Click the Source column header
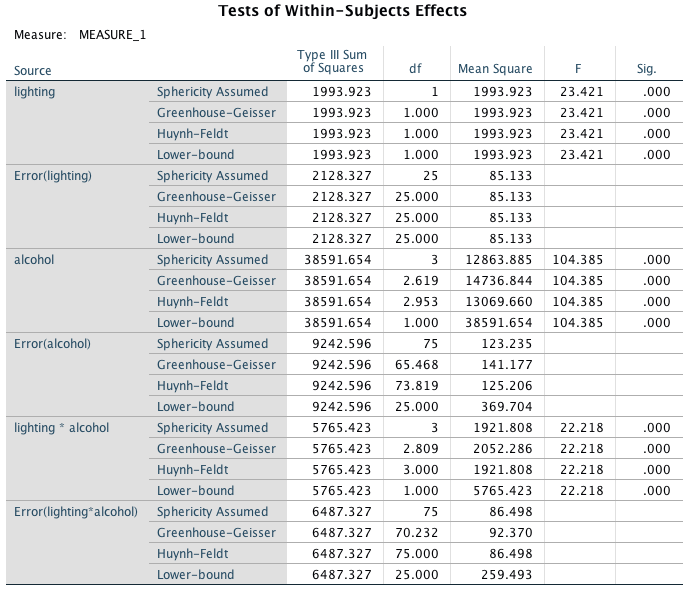Viewport: 695px width, 593px height. pos(33,71)
